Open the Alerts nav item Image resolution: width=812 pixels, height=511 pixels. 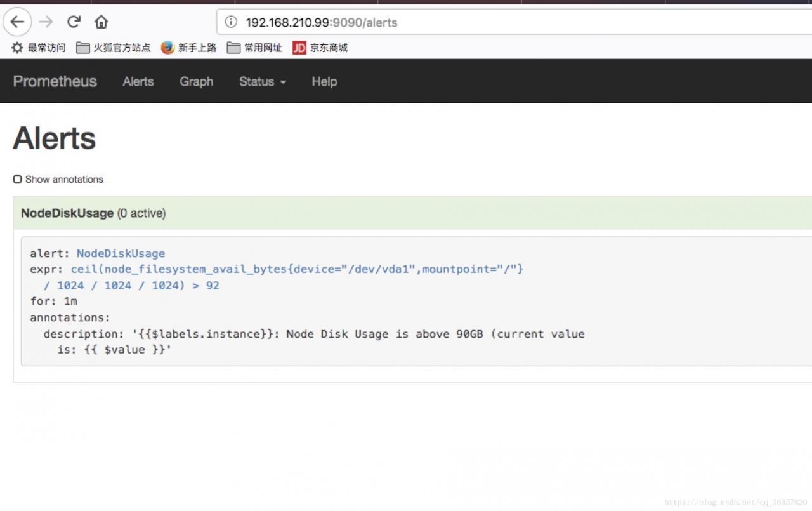click(138, 81)
